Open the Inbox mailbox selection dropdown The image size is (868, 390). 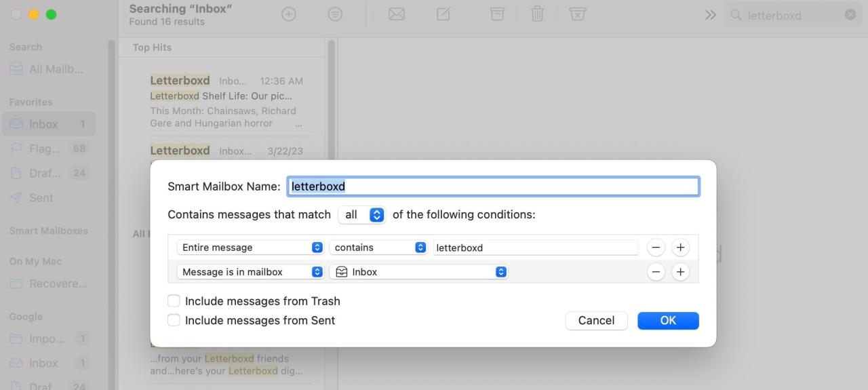click(419, 272)
